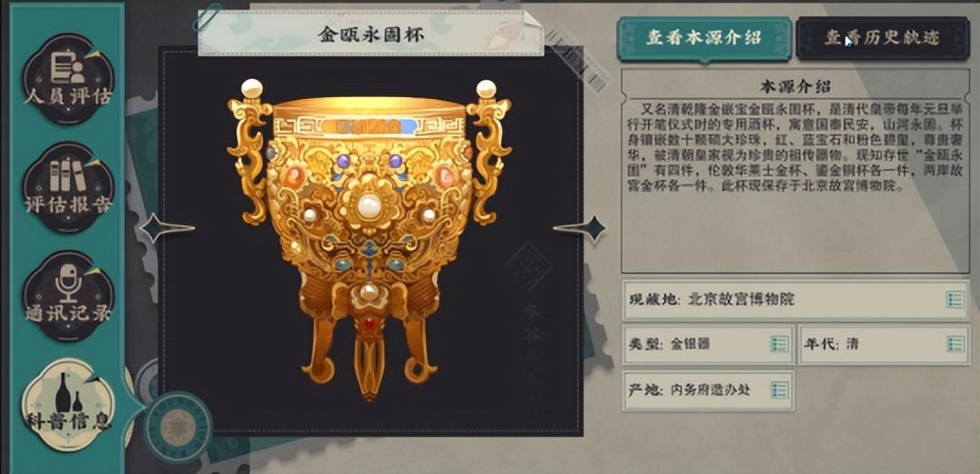980x474 pixels.
Task: Expand the list icon beside 年代 清
Action: click(x=955, y=344)
